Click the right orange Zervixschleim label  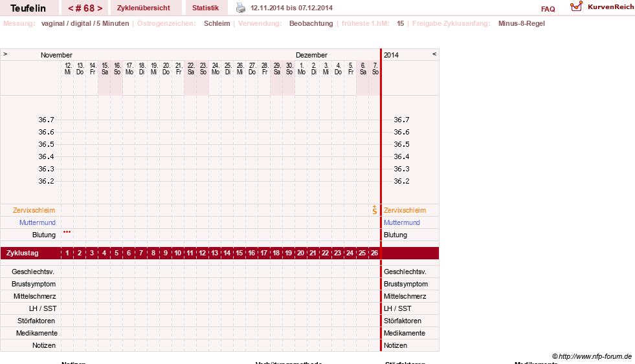(405, 210)
